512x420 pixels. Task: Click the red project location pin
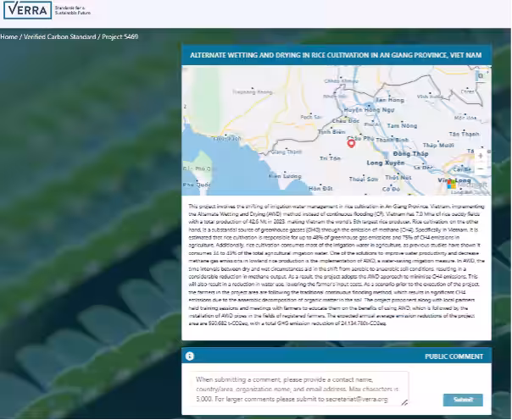(x=351, y=143)
